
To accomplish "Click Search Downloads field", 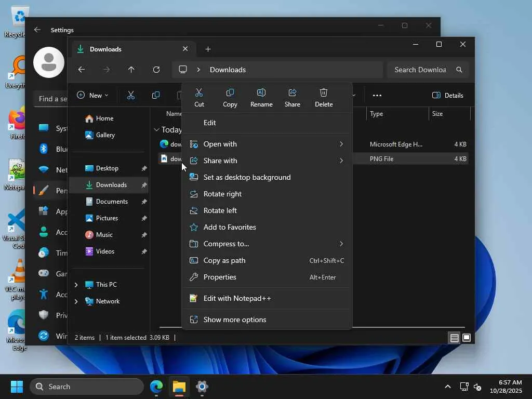I will 420,70.
